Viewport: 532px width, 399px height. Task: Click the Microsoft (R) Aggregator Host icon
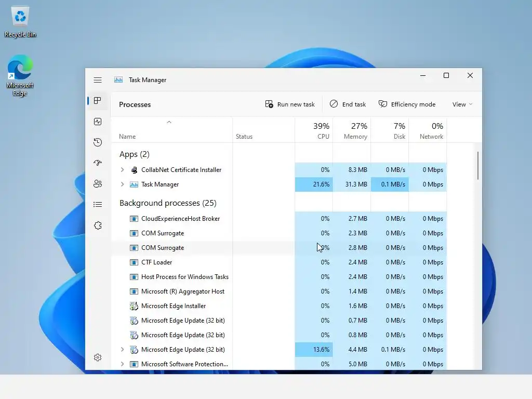pyautogui.click(x=134, y=291)
